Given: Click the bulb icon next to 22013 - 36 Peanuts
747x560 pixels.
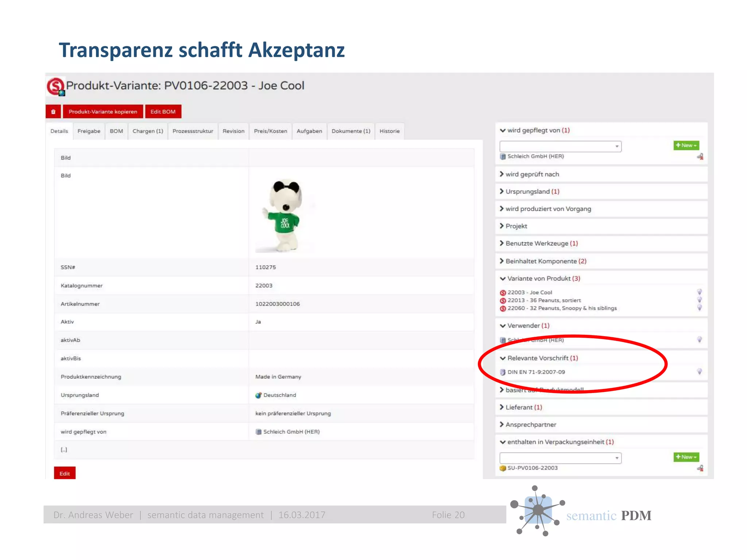Looking at the screenshot, I should (x=699, y=300).
